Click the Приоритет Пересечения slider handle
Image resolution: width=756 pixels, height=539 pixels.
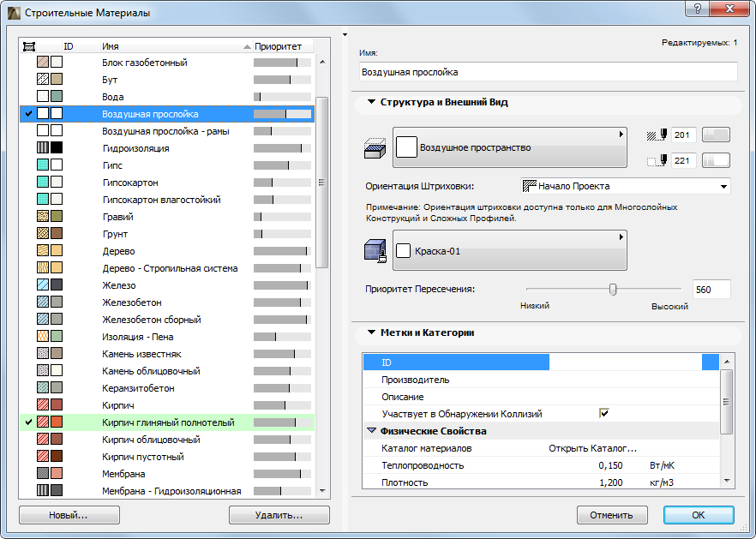point(613,290)
